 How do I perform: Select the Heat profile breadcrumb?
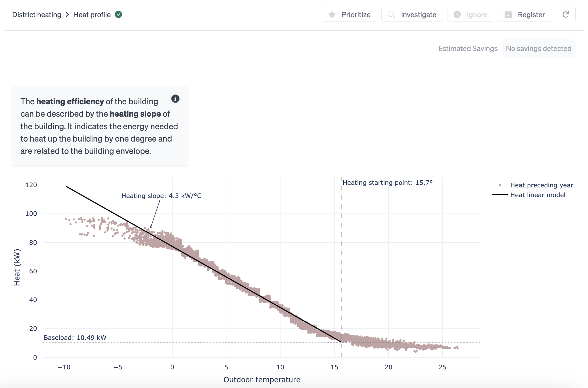(x=92, y=15)
